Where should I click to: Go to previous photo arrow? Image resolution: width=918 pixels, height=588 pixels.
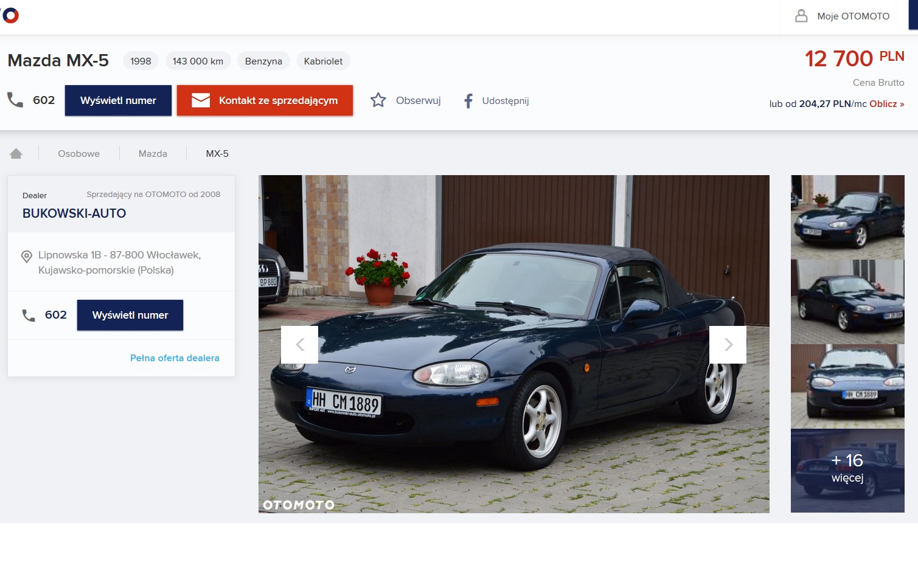300,345
